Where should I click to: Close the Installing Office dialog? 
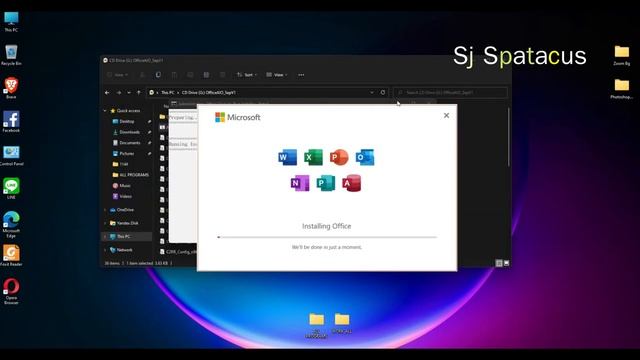coord(447,116)
